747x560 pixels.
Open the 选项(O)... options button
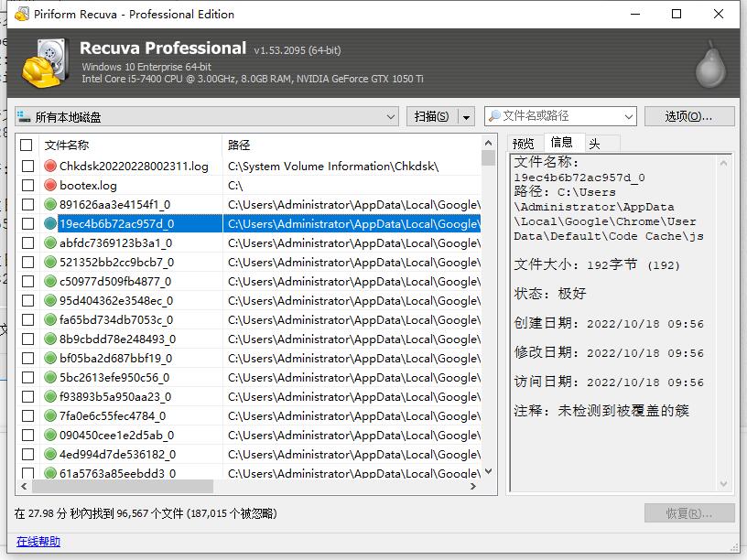click(x=689, y=116)
